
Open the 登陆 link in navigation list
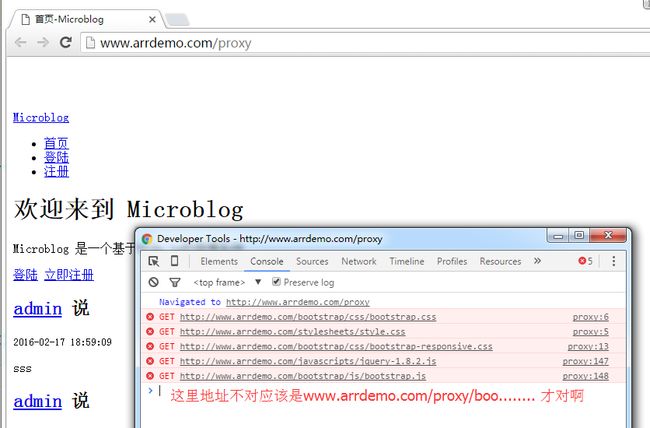pyautogui.click(x=56, y=158)
